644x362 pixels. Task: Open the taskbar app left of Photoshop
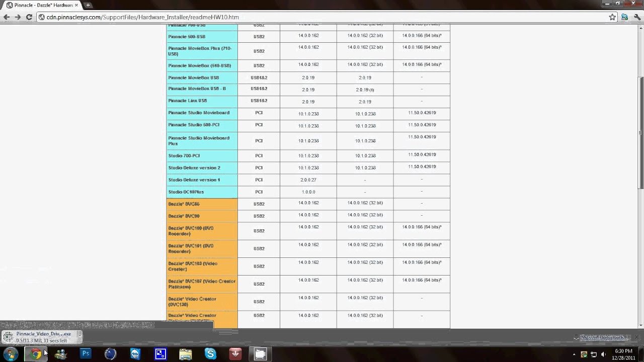coord(61,354)
